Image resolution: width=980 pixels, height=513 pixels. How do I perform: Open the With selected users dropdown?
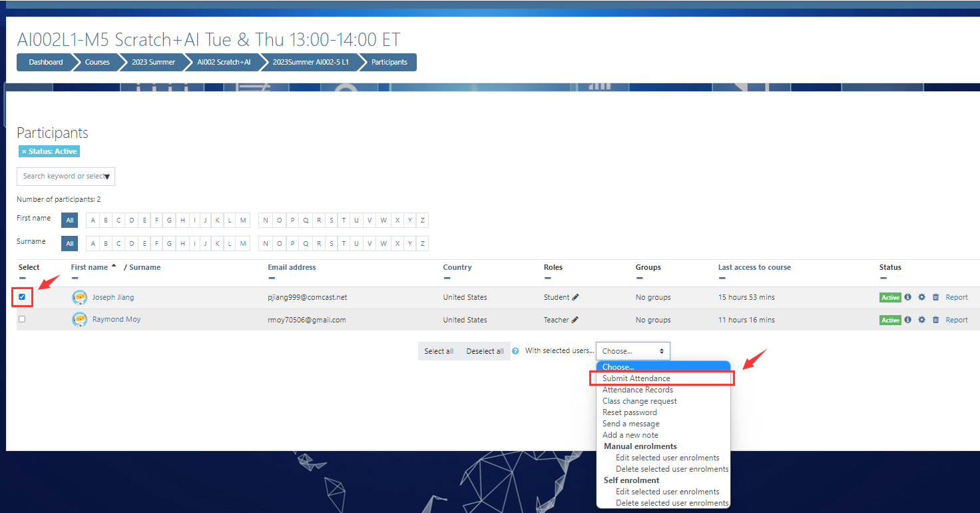(632, 351)
